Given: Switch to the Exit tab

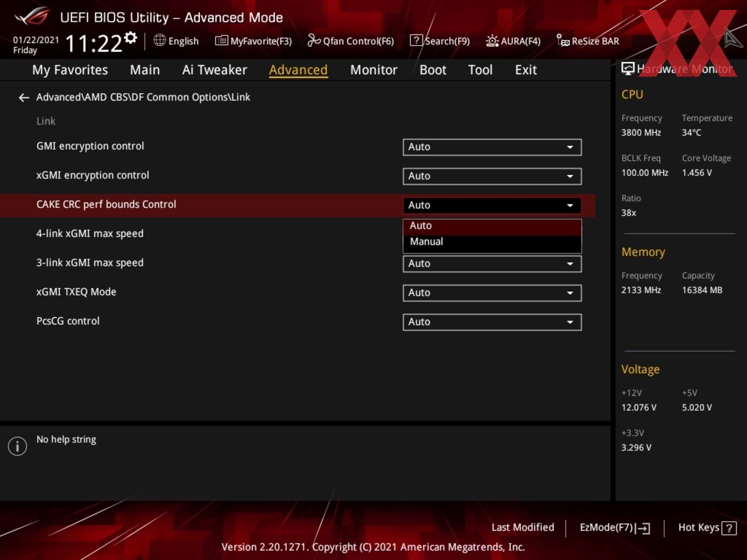Looking at the screenshot, I should click(x=526, y=70).
